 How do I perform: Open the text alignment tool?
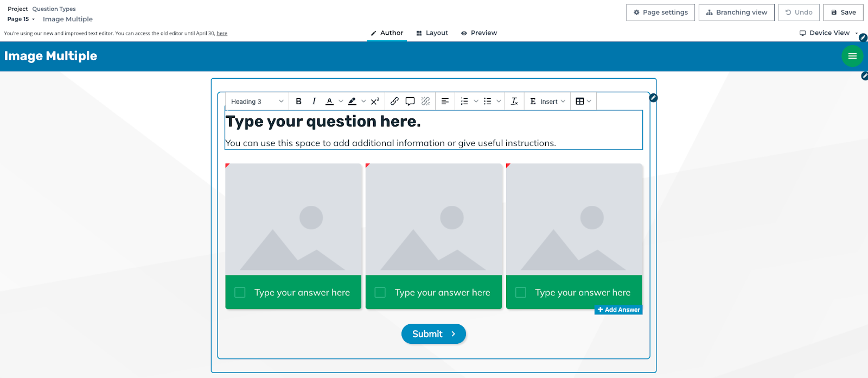[x=445, y=102]
